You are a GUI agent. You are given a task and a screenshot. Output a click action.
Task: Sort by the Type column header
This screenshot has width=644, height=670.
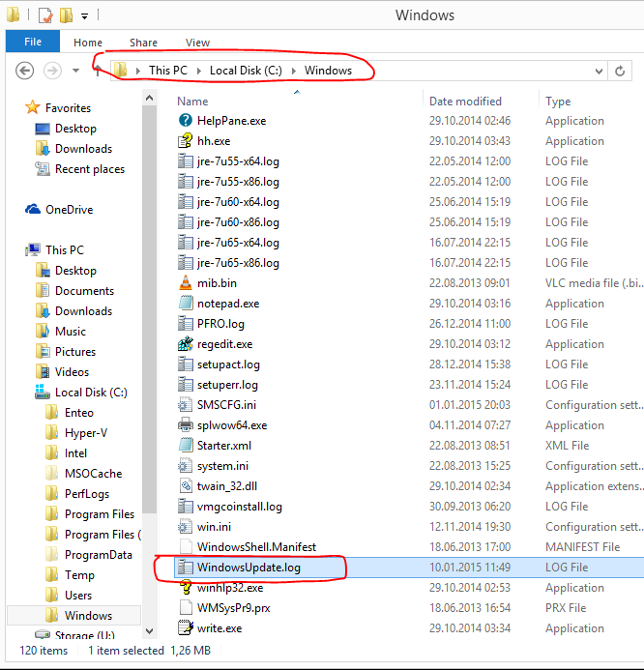pyautogui.click(x=558, y=102)
